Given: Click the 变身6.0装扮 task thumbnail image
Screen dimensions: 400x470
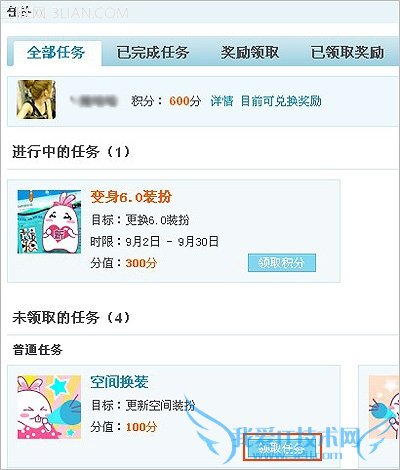Looking at the screenshot, I should coord(49,222).
